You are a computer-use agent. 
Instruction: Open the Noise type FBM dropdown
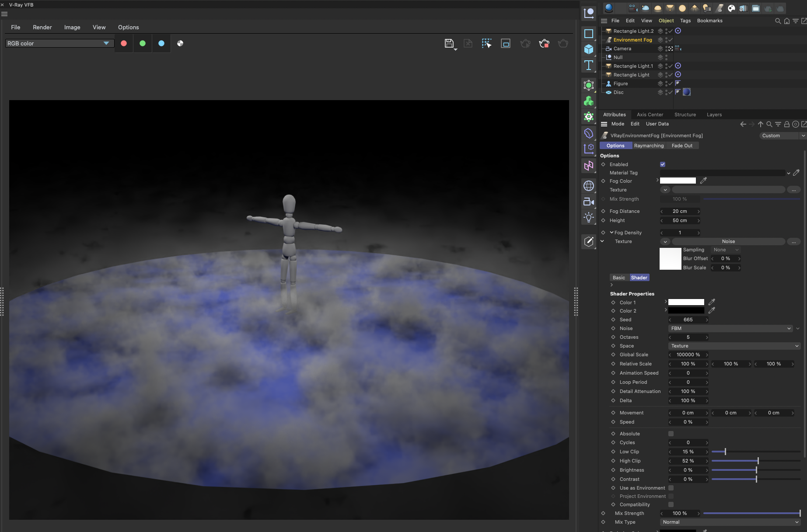coord(730,328)
